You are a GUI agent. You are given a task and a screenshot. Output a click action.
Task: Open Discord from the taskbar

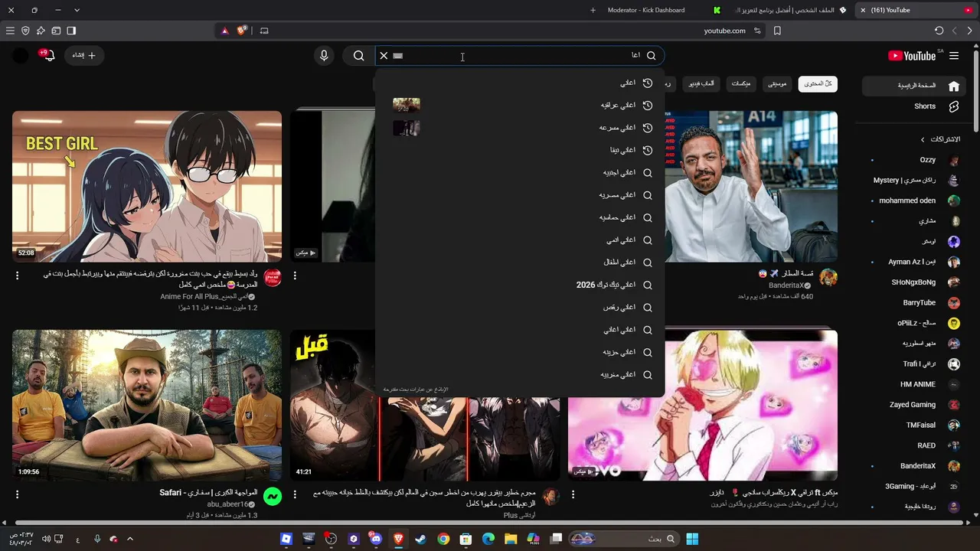(x=375, y=539)
